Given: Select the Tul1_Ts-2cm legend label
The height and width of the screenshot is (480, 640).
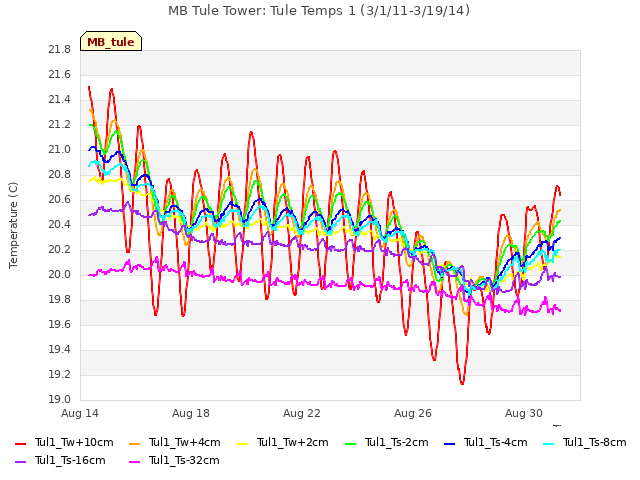Looking at the screenshot, I should point(397,442).
